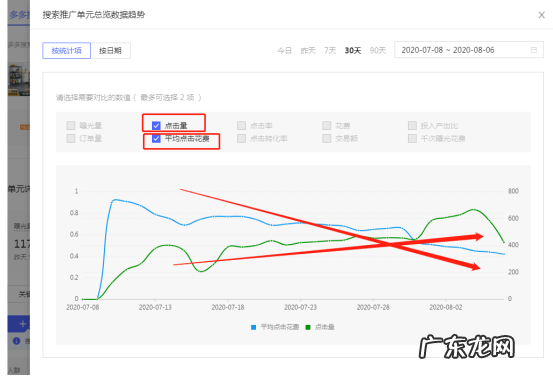This screenshot has width=553, height=376.
Task: Click the 800 right axis value
Action: pos(513,191)
